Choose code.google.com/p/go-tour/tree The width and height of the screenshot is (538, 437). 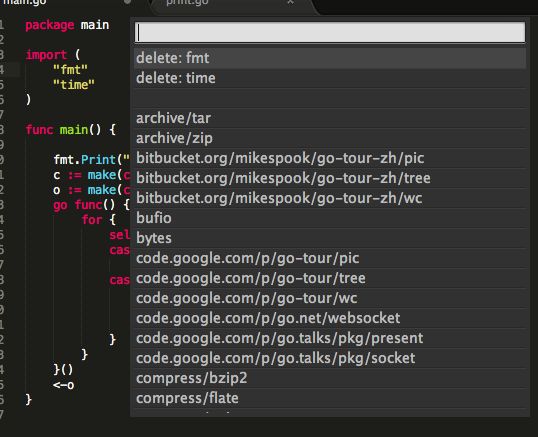[x=330, y=278]
